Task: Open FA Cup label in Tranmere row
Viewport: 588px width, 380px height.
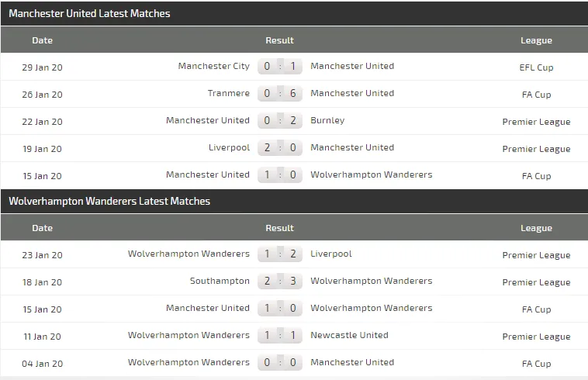Action: [536, 95]
